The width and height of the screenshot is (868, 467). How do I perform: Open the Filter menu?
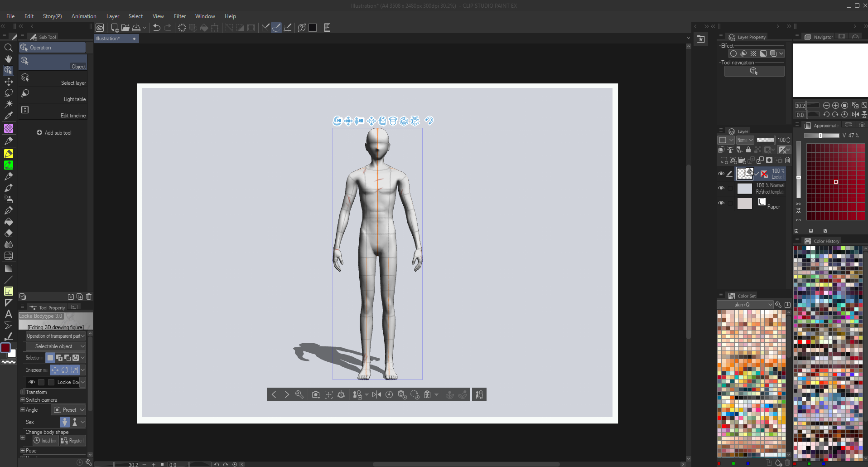click(x=180, y=16)
